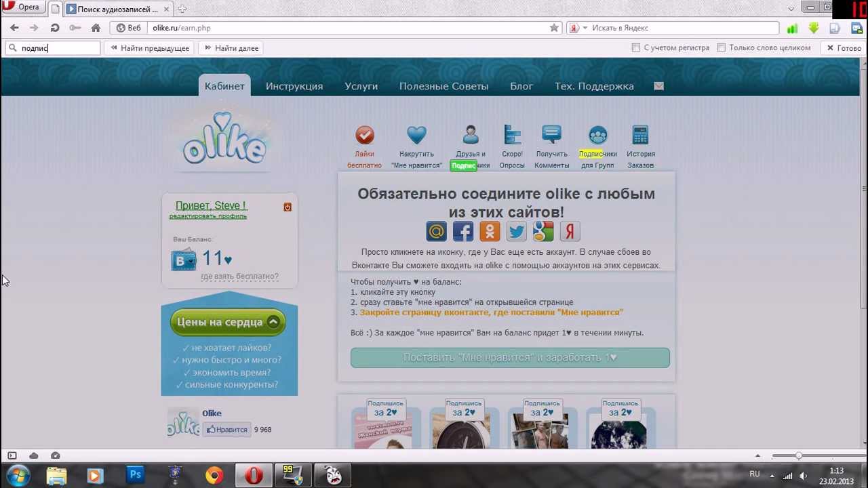Image resolution: width=868 pixels, height=488 pixels.
Task: Enable Только слово целиком checkbox
Action: point(722,47)
